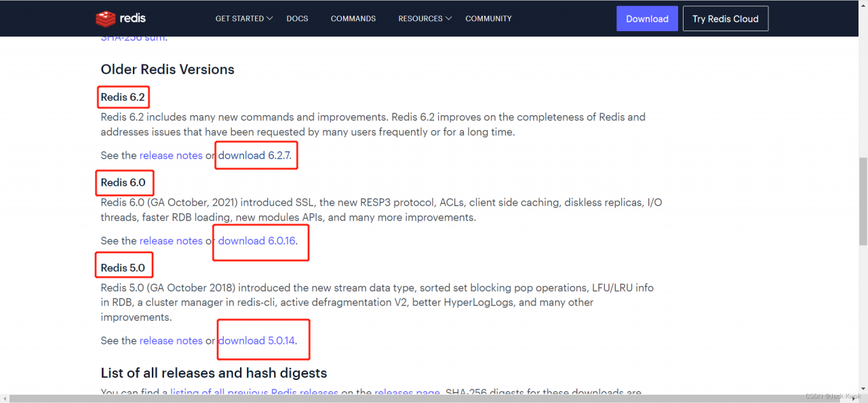868x403 pixels.
Task: Expand the RESOURCES menu chevron
Action: point(448,18)
